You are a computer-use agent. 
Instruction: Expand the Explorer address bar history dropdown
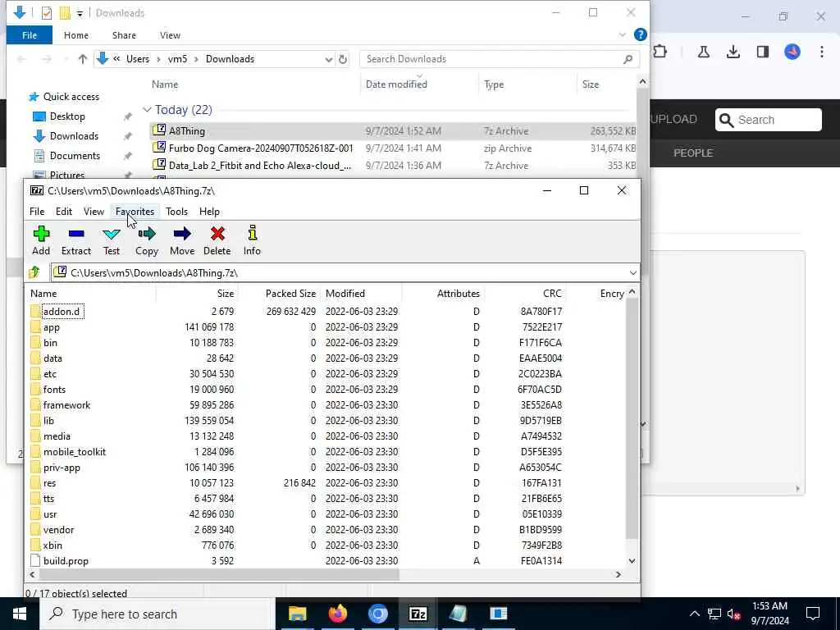pos(328,59)
